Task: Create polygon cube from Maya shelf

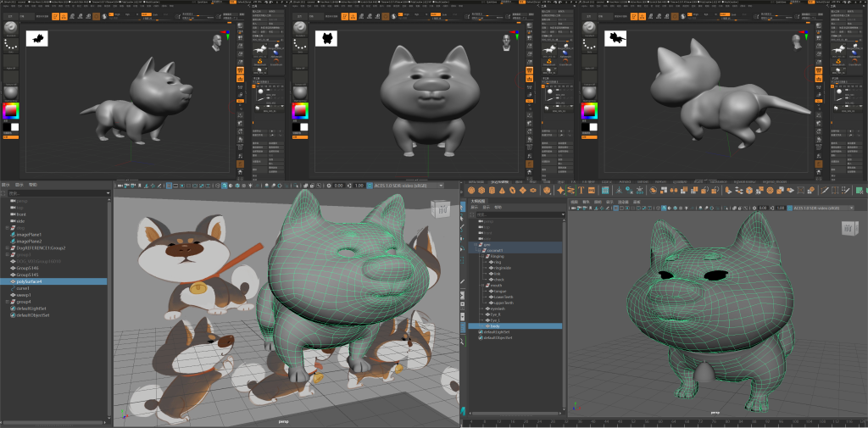Action: pyautogui.click(x=481, y=190)
